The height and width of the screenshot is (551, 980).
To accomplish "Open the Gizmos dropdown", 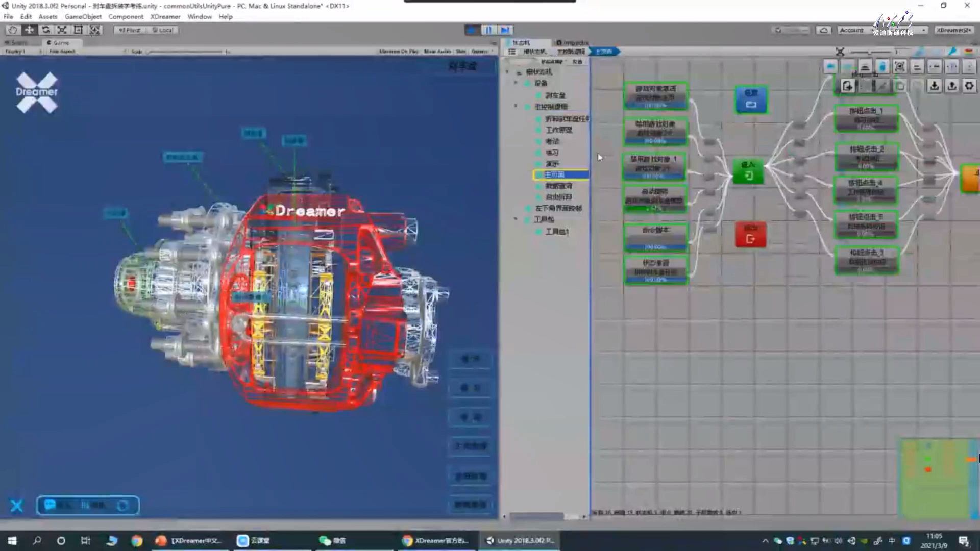I will [482, 52].
